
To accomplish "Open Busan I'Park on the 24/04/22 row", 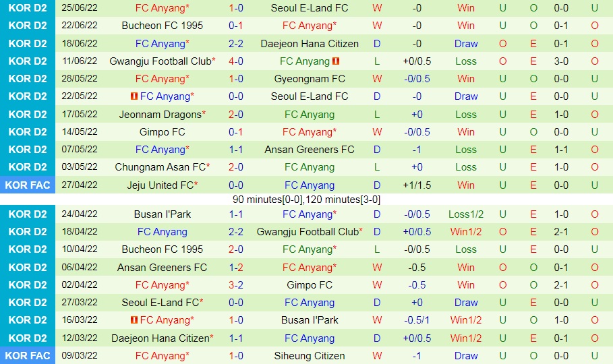I will coord(162,214).
